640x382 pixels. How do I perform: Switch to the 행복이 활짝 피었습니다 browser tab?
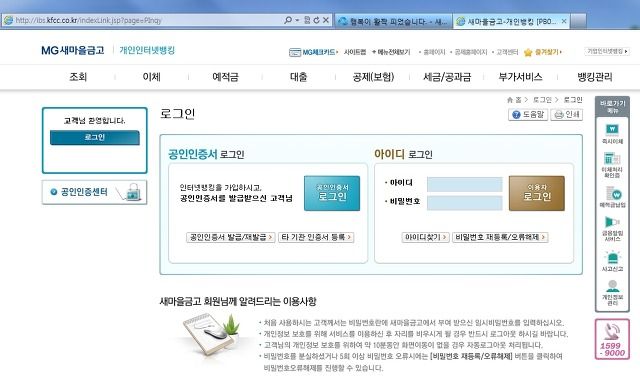coord(393,21)
